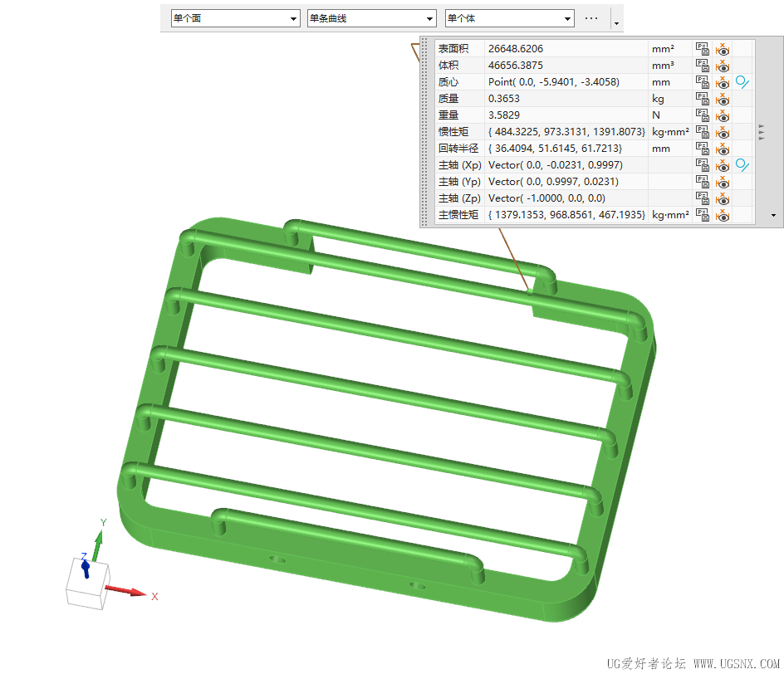Select the 主轴 (Zp) label cell
The height and width of the screenshot is (674, 784).
(459, 198)
